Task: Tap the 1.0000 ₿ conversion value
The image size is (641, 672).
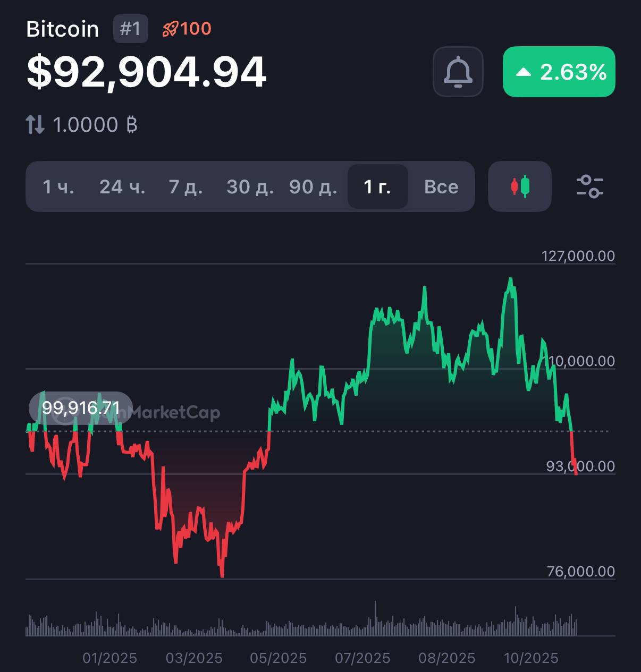Action: point(95,125)
